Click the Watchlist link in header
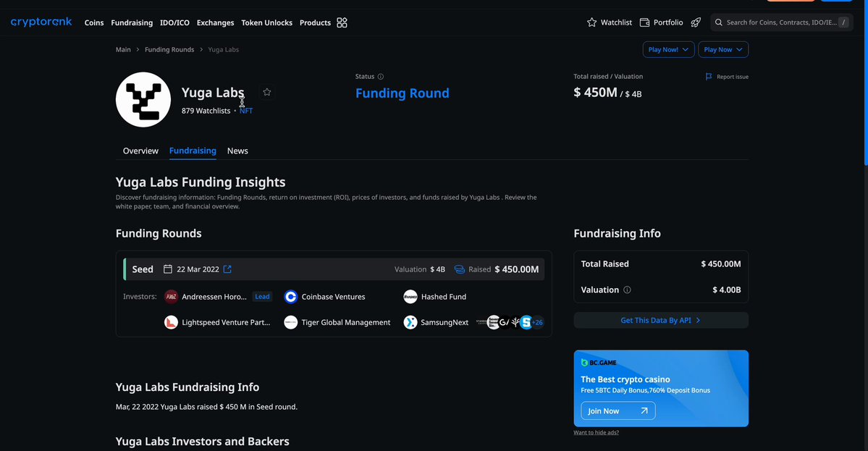868x451 pixels. 616,22
